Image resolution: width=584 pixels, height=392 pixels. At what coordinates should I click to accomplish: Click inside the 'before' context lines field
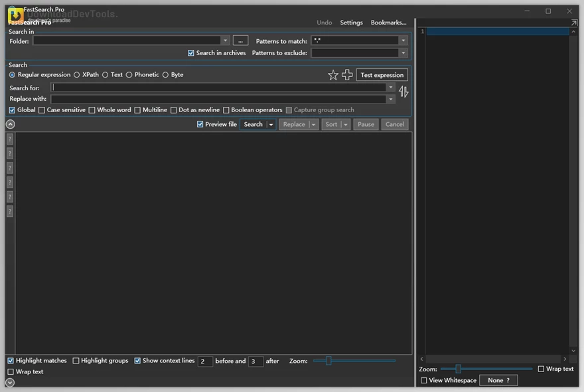click(204, 361)
